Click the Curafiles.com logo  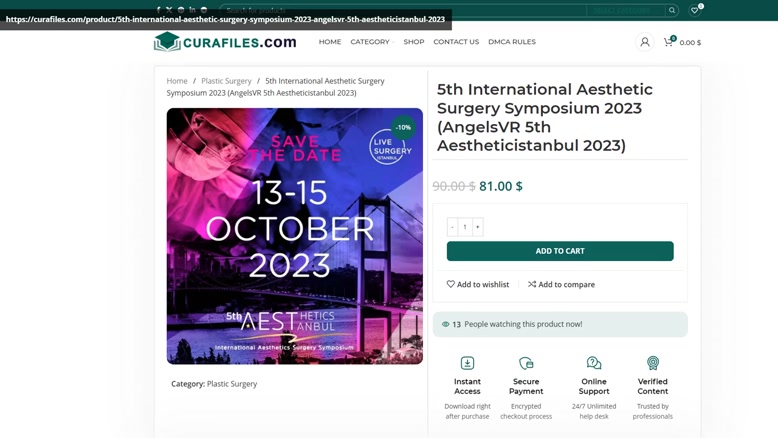pos(225,42)
